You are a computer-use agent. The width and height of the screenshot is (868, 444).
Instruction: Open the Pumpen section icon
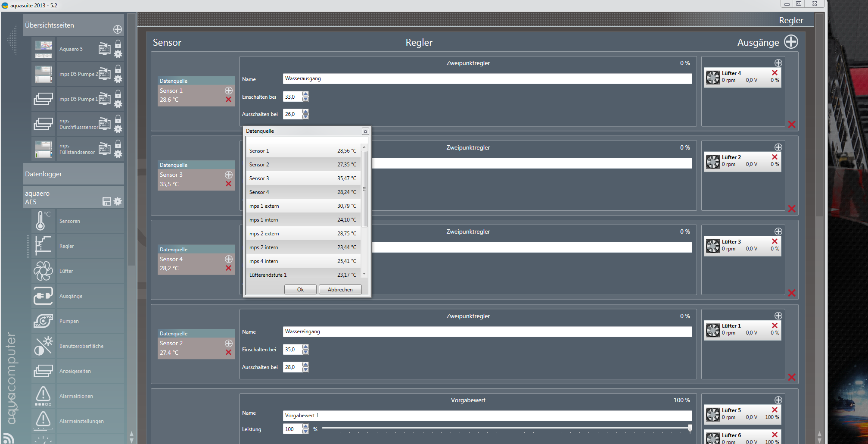[43, 321]
